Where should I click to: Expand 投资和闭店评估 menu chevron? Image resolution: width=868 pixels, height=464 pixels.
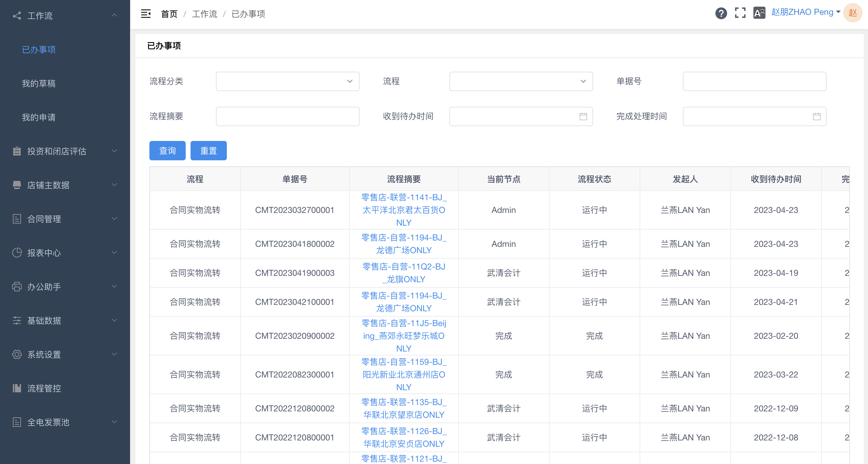click(114, 151)
